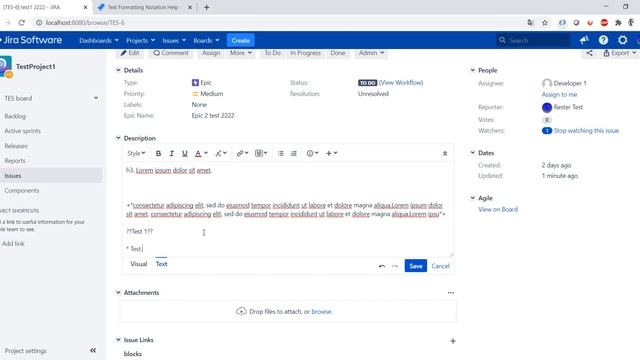Open the Jira administration gear icon
The height and width of the screenshot is (360, 640).
tap(622, 40)
